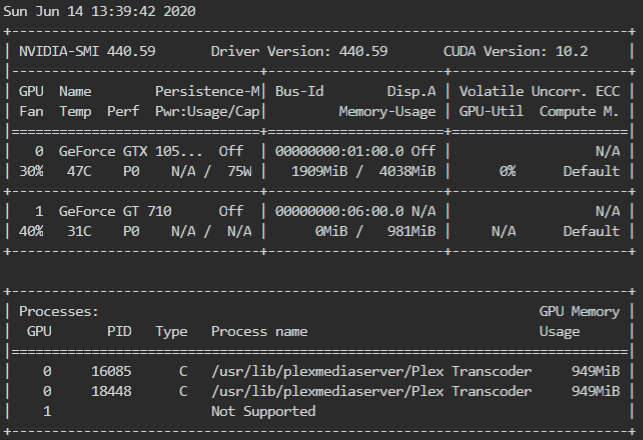
Task: Click the 47C temperature reading
Action: click(79, 171)
